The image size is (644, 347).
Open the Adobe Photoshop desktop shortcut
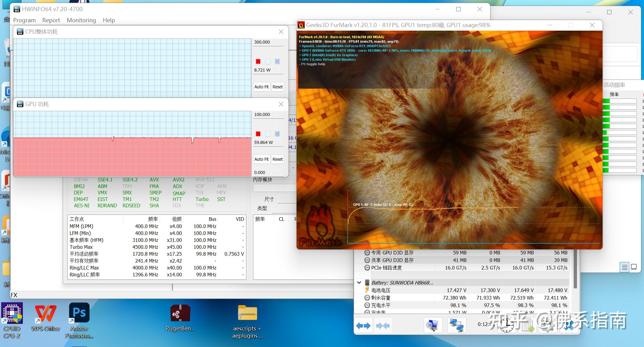79,321
